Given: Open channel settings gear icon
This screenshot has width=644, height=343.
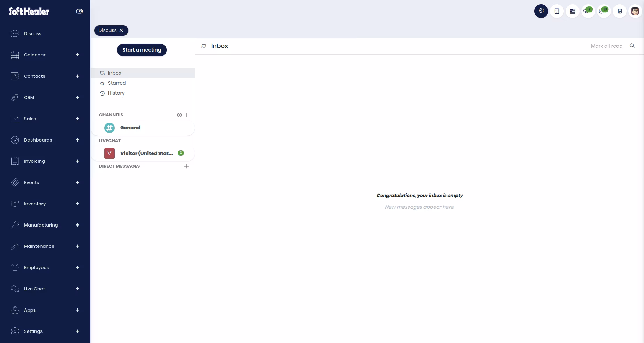Looking at the screenshot, I should (179, 115).
